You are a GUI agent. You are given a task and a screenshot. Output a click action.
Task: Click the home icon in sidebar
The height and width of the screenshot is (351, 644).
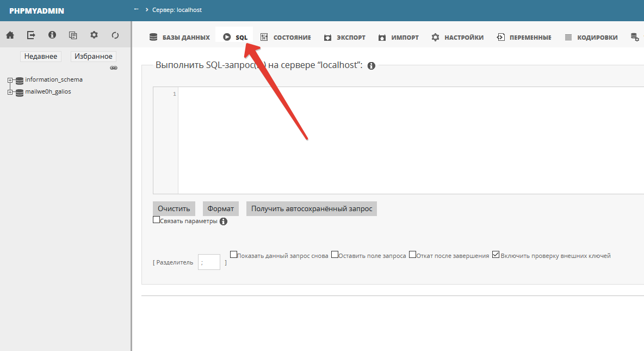point(10,35)
